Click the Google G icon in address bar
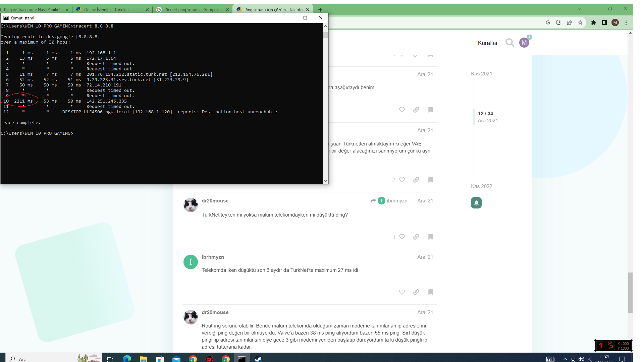Image resolution: width=644 pixels, height=362 pixels. click(548, 22)
